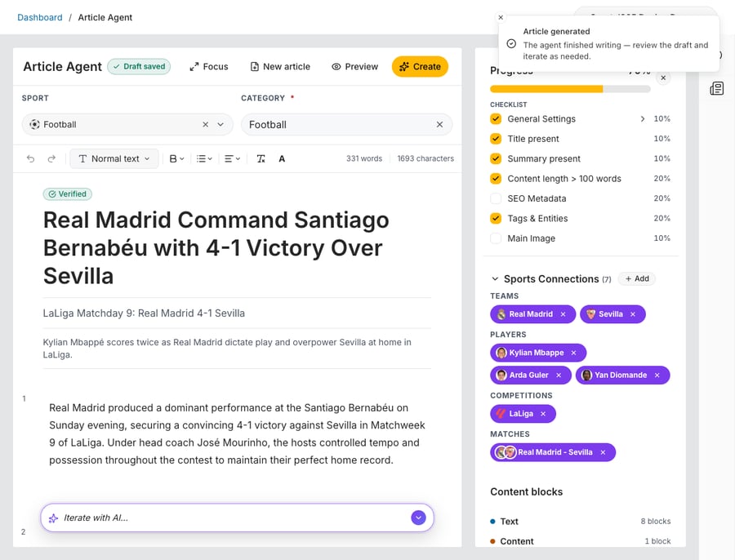The width and height of the screenshot is (735, 560).
Task: Click the yellow Create button
Action: (x=420, y=67)
